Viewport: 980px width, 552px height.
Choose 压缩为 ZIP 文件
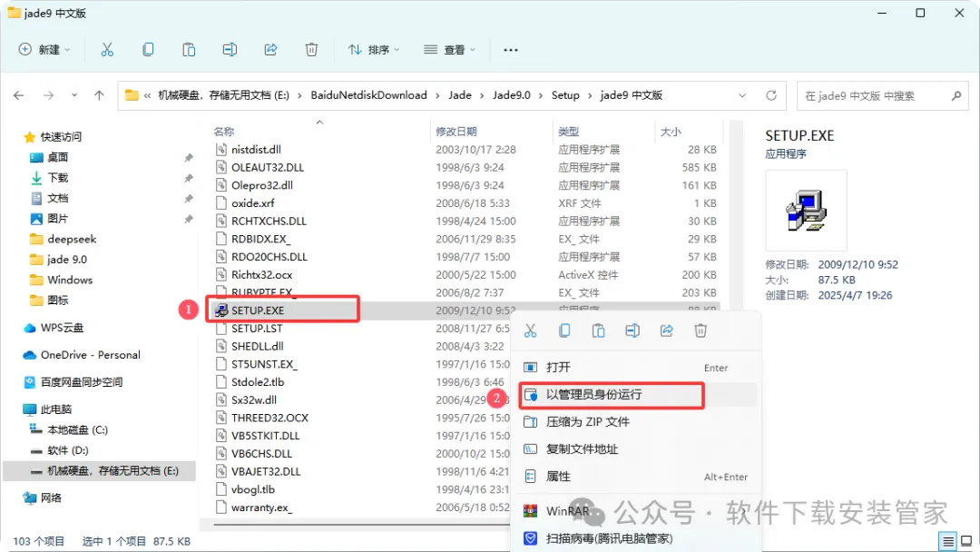[x=636, y=422]
